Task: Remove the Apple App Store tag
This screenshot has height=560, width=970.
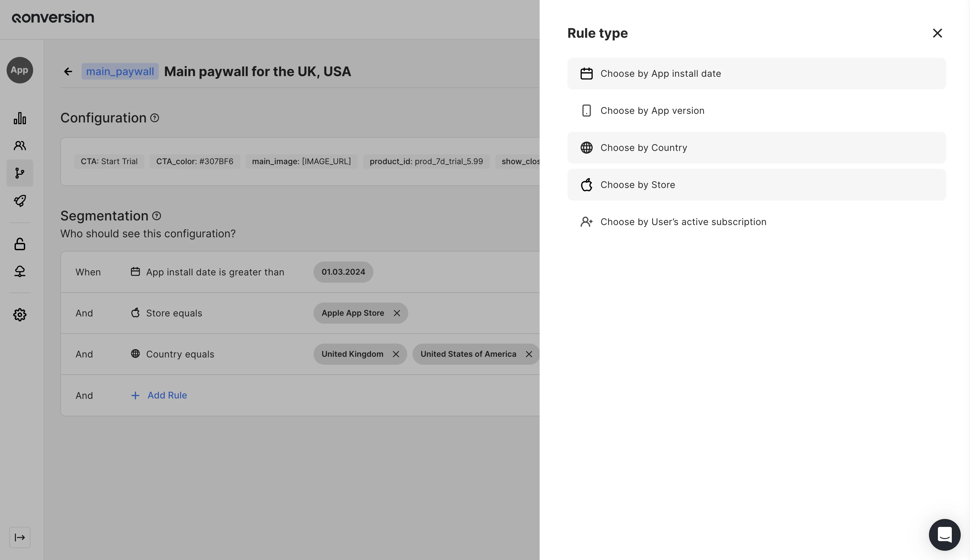Action: (x=397, y=313)
